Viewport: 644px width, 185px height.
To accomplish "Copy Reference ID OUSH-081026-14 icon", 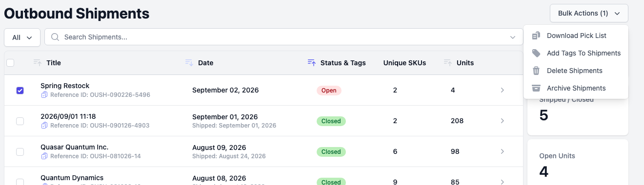I will tap(44, 156).
